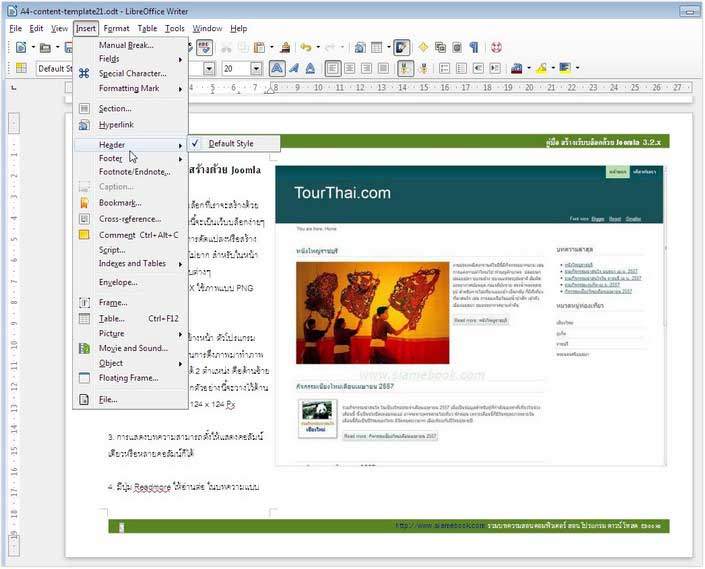Screen dimensions: 705x569
Task: Toggle the Underline formatting button
Action: [x=310, y=68]
